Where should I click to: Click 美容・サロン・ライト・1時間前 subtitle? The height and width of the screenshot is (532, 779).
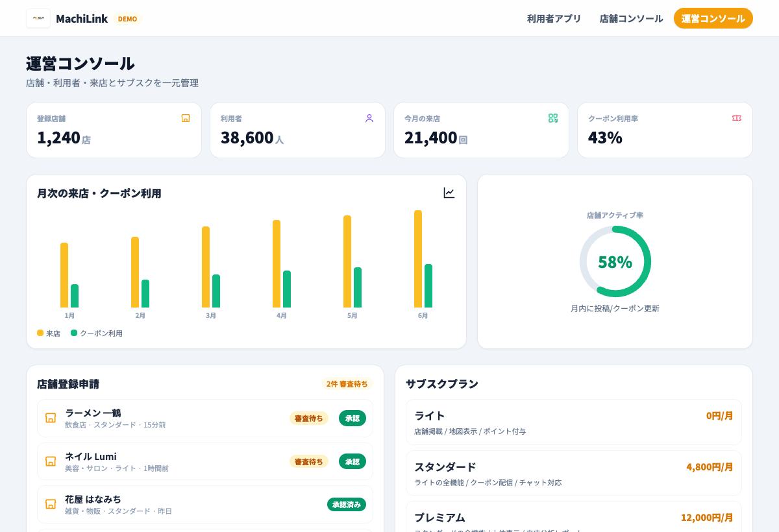tap(117, 468)
